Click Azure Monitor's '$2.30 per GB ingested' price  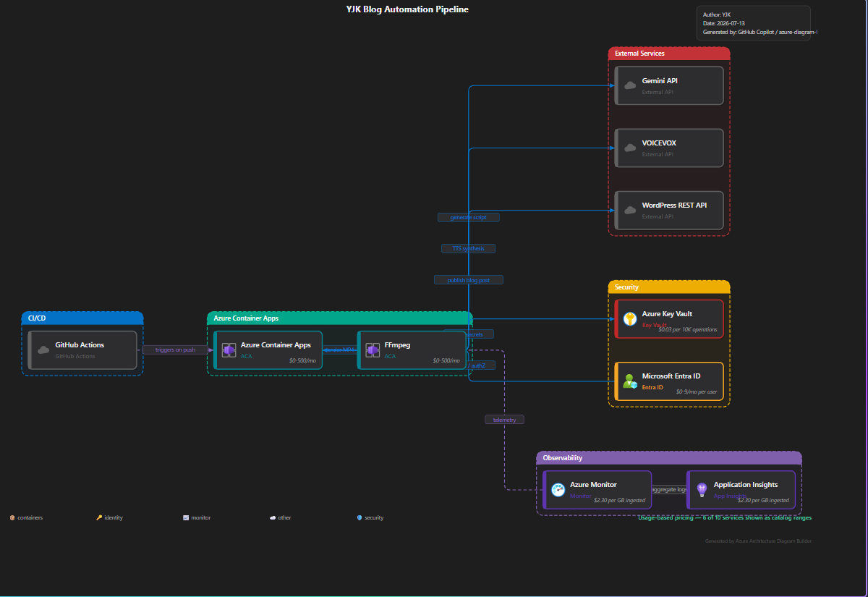point(619,500)
